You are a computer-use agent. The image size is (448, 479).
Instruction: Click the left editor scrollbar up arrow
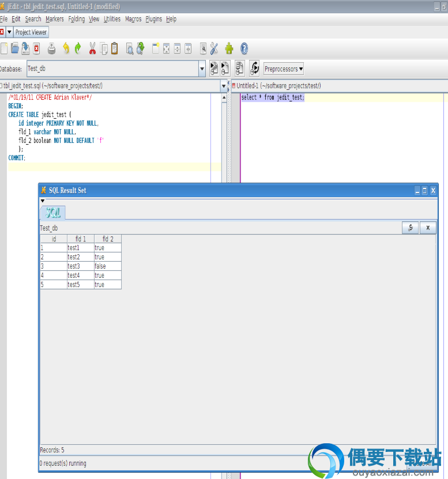click(224, 98)
